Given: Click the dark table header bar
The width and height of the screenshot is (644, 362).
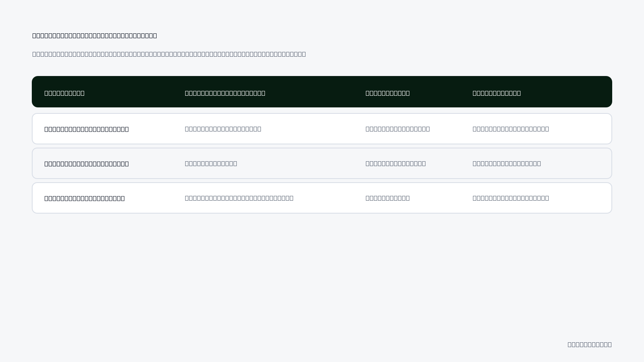Looking at the screenshot, I should point(322,92).
